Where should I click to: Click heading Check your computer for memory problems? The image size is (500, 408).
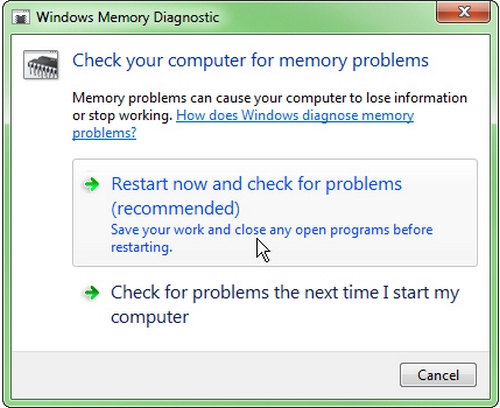250,61
